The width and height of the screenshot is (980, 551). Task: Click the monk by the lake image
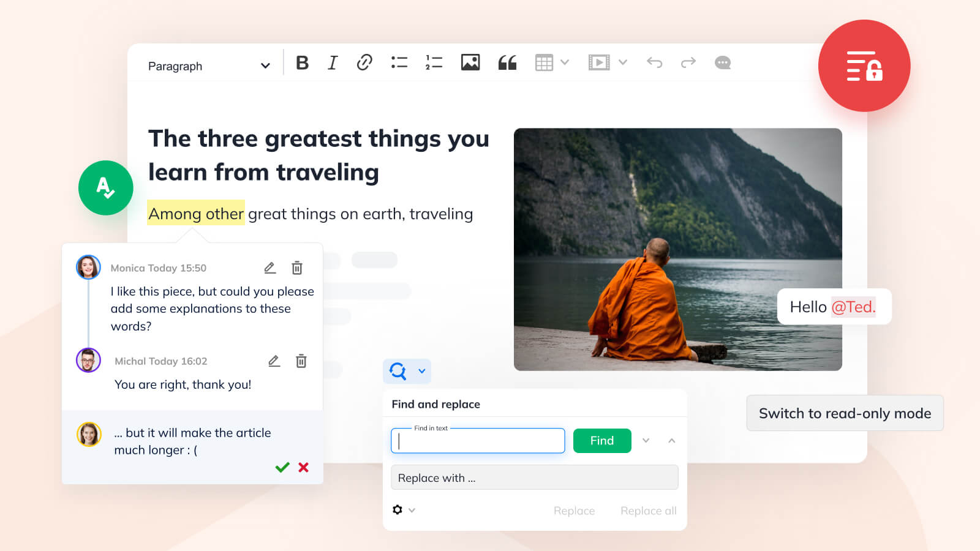(678, 249)
